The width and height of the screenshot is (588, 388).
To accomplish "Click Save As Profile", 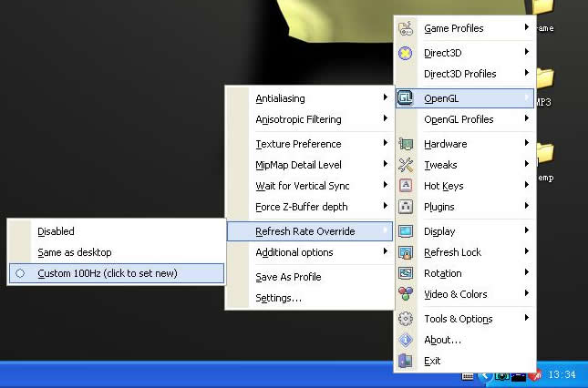I will [x=288, y=277].
